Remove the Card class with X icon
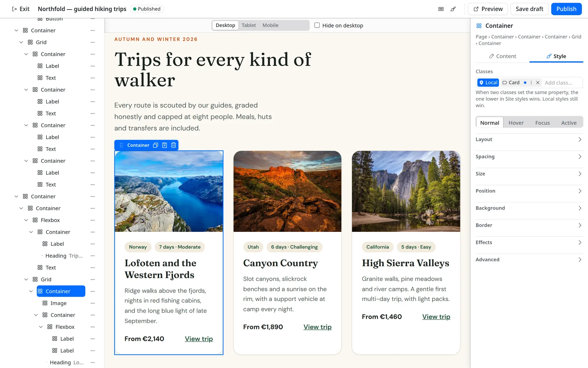 click(538, 82)
